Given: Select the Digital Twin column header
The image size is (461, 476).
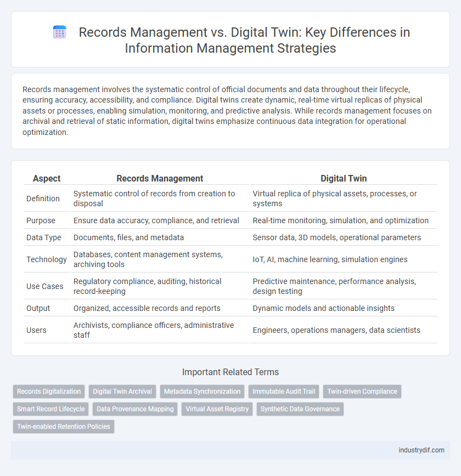Looking at the screenshot, I should pyautogui.click(x=344, y=178).
